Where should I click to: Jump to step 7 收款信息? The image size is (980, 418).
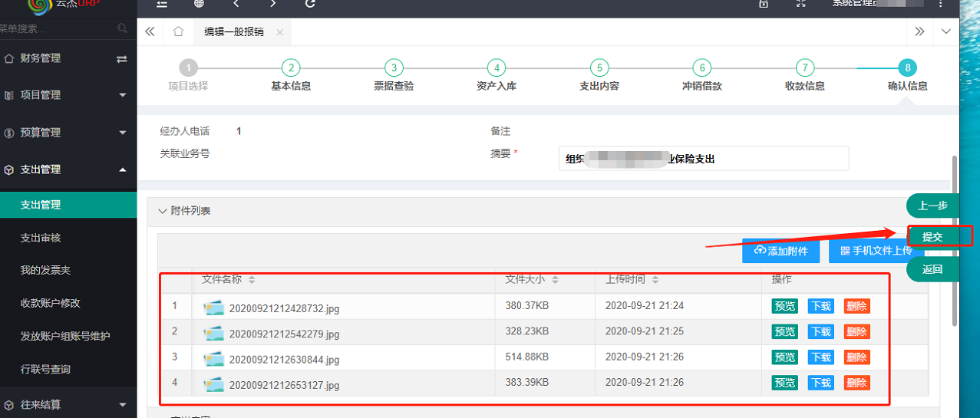click(805, 67)
